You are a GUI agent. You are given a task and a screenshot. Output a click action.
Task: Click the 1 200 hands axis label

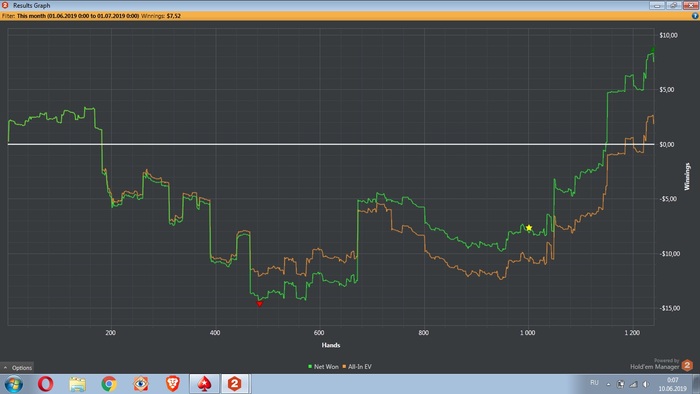coord(632,332)
